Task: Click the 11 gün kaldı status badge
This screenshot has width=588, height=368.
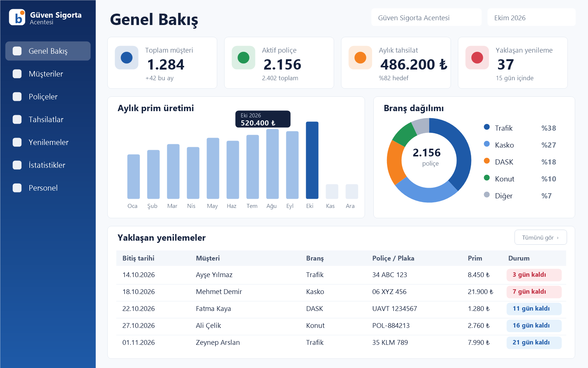Action: [534, 309]
